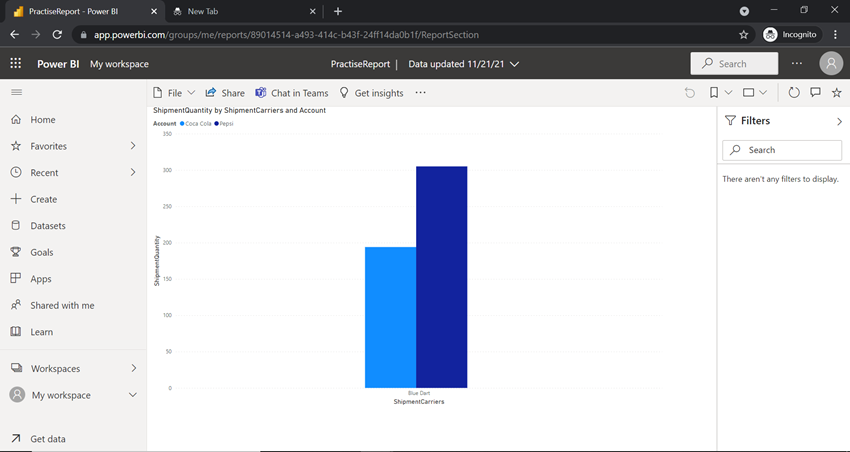Viewport: 850px width, 452px height.
Task: Open the comments icon
Action: (x=815, y=93)
